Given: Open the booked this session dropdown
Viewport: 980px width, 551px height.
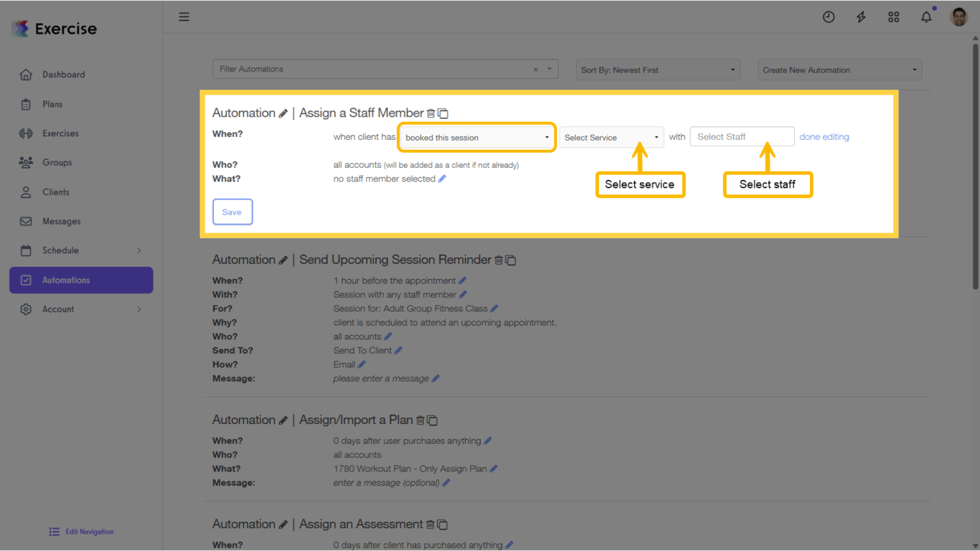Looking at the screenshot, I should 476,136.
